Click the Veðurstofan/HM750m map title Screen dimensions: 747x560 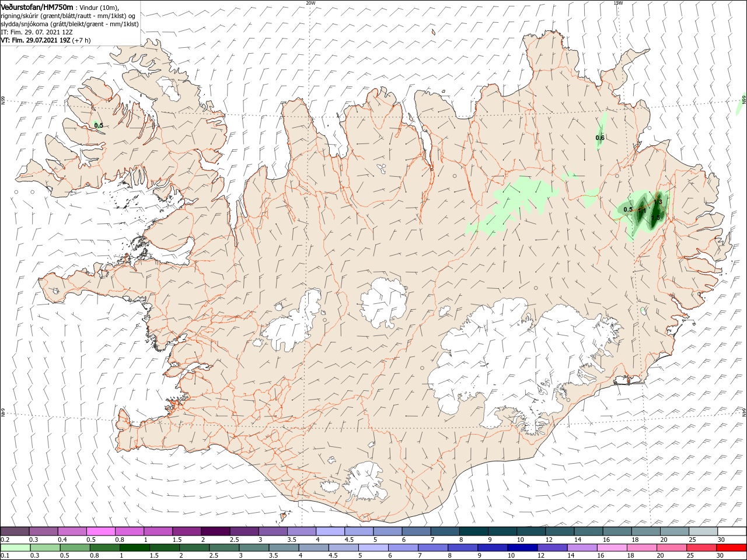click(x=37, y=7)
